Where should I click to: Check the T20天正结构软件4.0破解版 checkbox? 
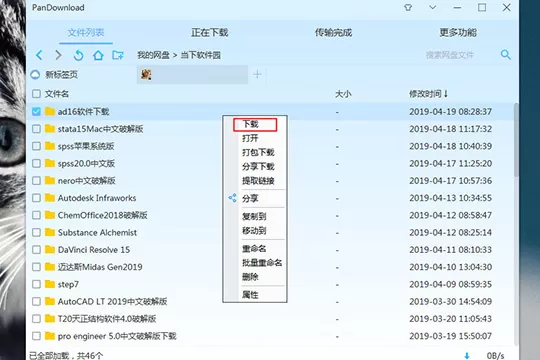click(x=36, y=318)
